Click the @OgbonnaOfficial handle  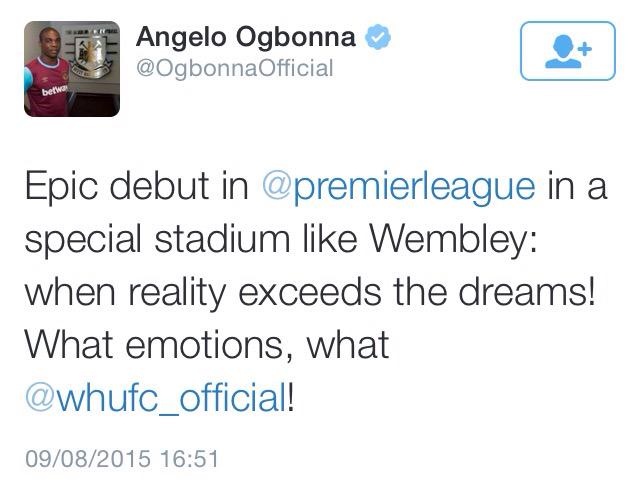pos(235,68)
